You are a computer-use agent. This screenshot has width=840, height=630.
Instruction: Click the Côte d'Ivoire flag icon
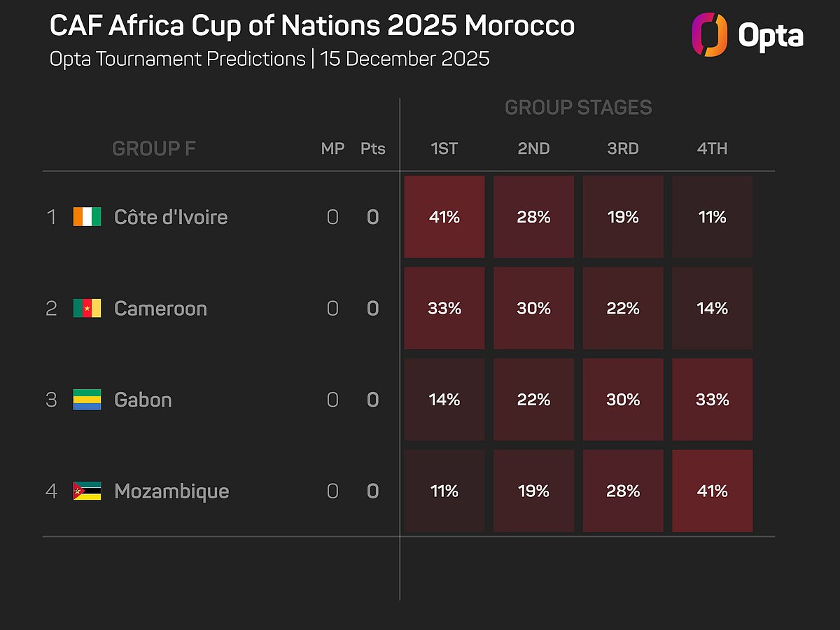click(87, 216)
